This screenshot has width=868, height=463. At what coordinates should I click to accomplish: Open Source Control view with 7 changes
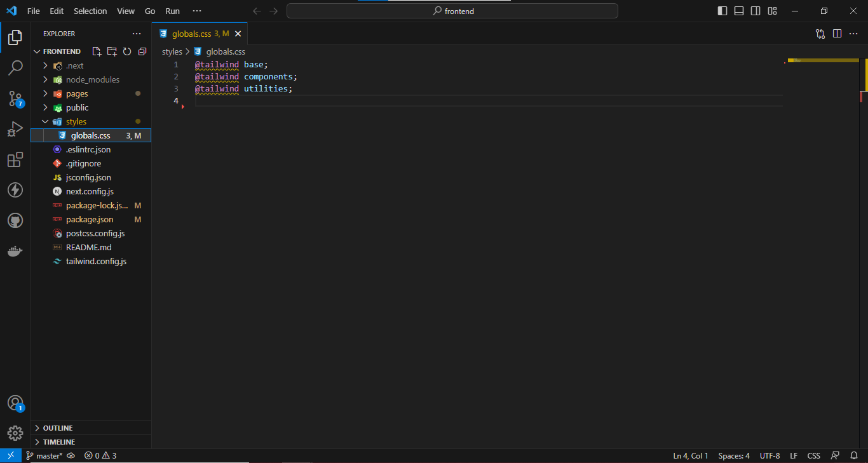tap(15, 98)
